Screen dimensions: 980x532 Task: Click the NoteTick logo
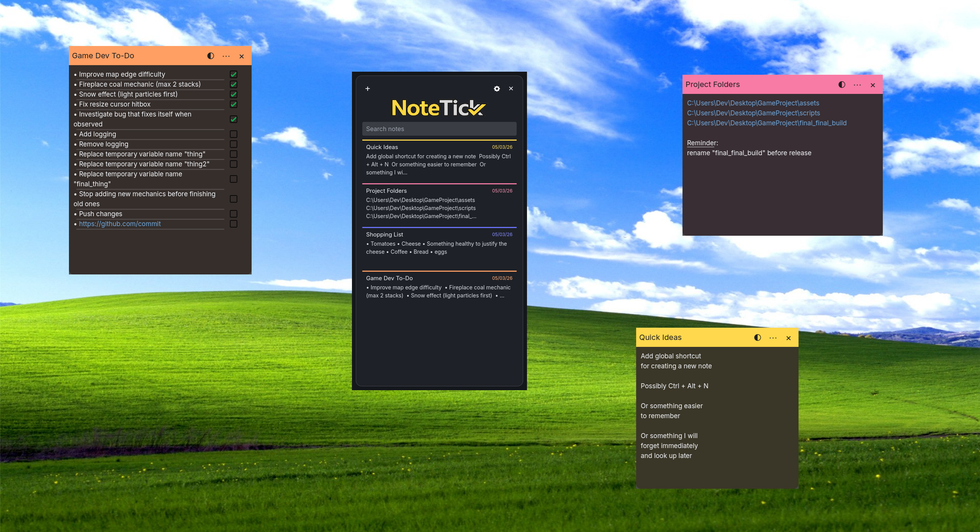tap(439, 108)
